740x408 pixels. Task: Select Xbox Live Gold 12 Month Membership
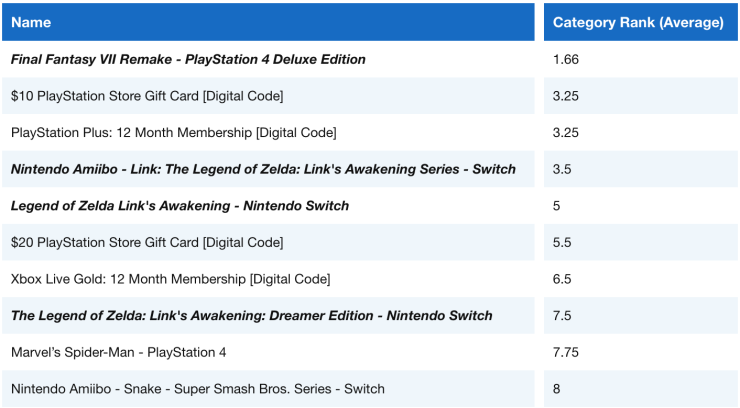point(170,279)
